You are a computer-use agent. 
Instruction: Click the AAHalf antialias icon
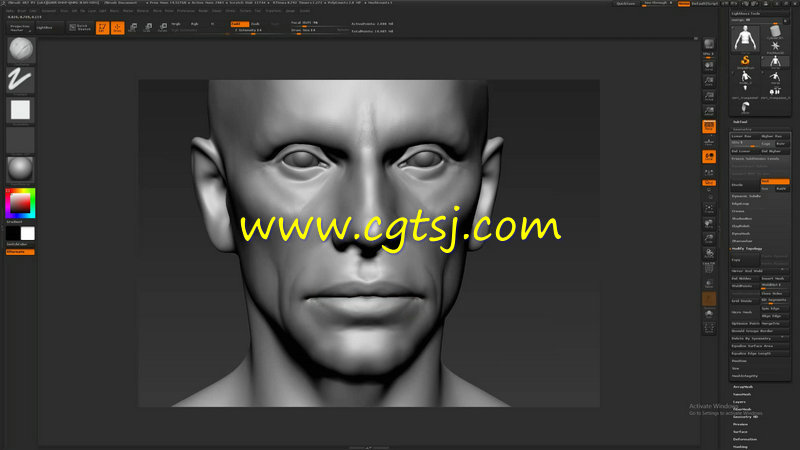click(x=709, y=111)
